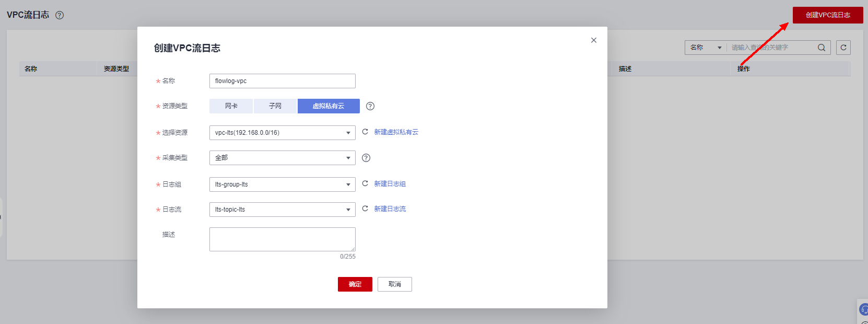868x324 pixels.
Task: Select 网卡 resource type
Action: (231, 106)
